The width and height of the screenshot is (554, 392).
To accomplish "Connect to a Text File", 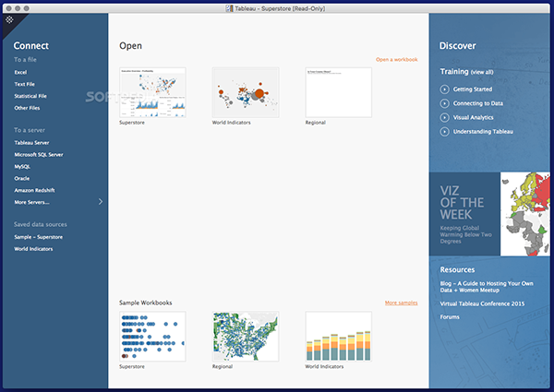I will coord(24,84).
